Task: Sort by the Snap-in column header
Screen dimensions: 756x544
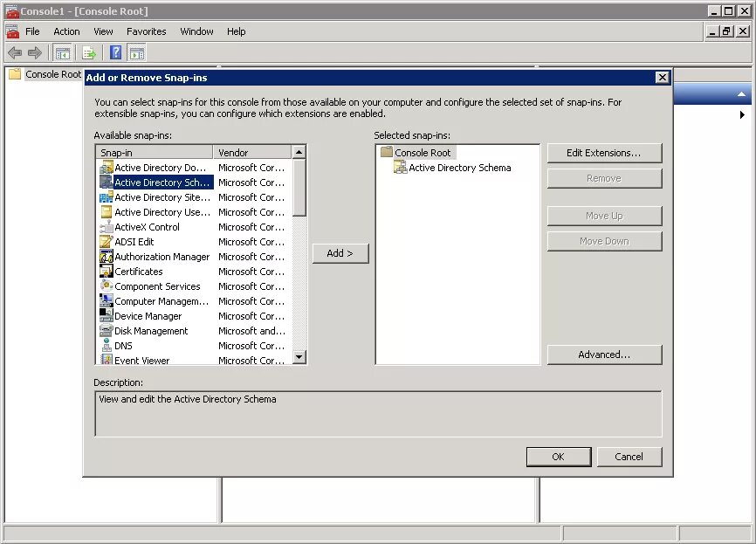Action: click(x=155, y=153)
